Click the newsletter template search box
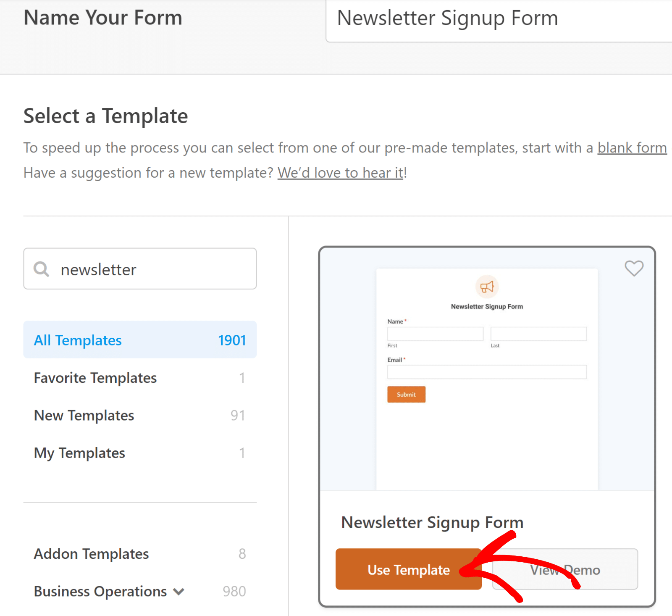 [140, 269]
